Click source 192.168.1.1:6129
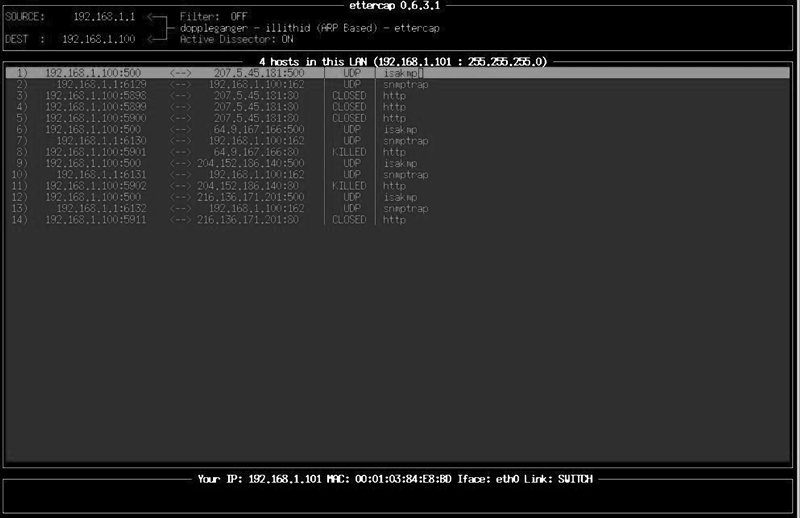The image size is (800, 518). click(x=102, y=84)
